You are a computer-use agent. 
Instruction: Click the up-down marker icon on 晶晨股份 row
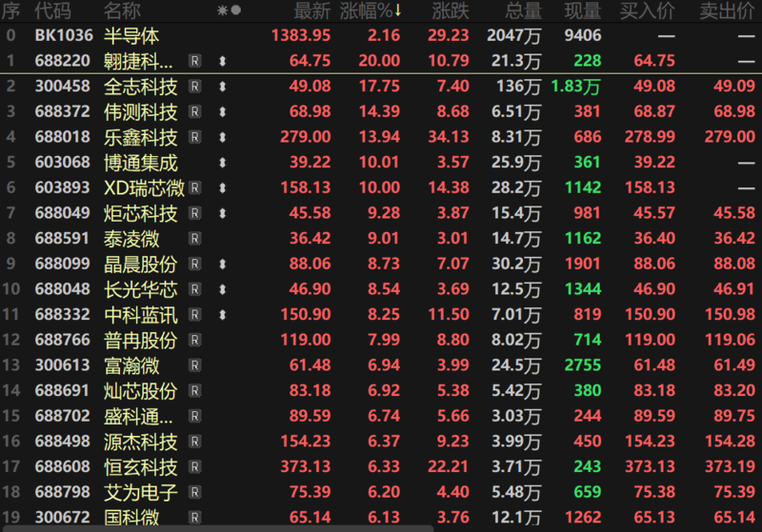point(223,264)
